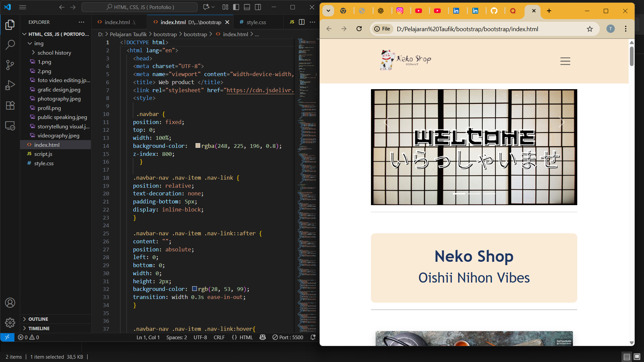Image resolution: width=644 pixels, height=362 pixels.
Task: Open the Search view in activity bar
Action: pyautogui.click(x=10, y=45)
